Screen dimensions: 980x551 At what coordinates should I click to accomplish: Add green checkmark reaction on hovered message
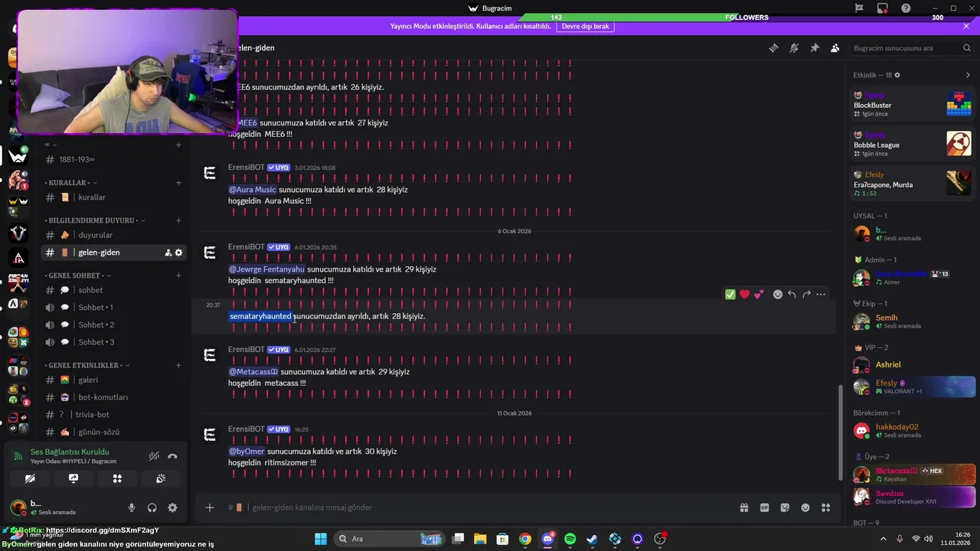pyautogui.click(x=730, y=295)
